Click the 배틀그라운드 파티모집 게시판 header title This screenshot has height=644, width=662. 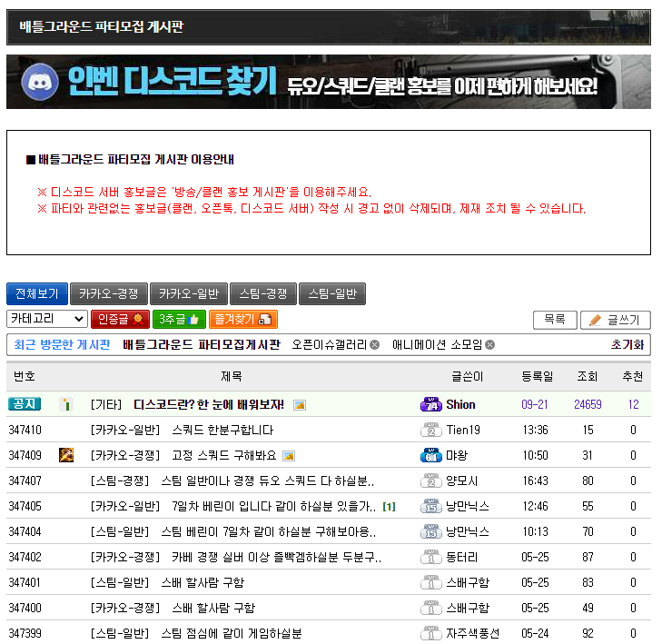pyautogui.click(x=102, y=26)
